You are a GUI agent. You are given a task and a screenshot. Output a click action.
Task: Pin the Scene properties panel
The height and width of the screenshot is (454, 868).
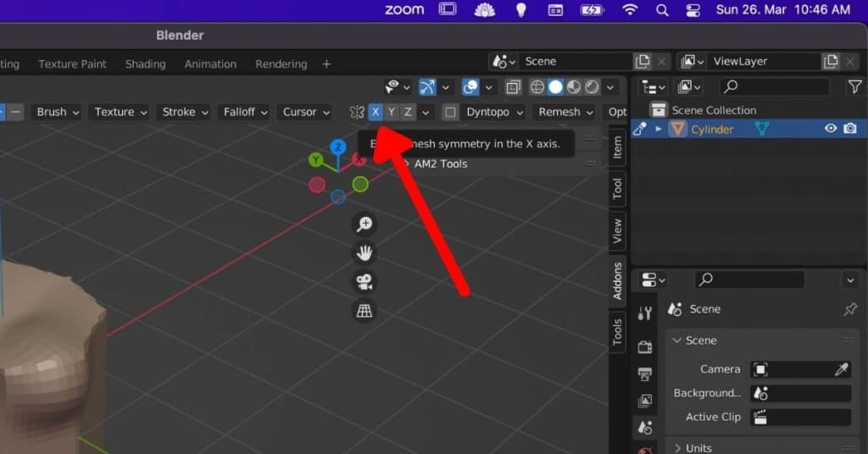pyautogui.click(x=850, y=310)
